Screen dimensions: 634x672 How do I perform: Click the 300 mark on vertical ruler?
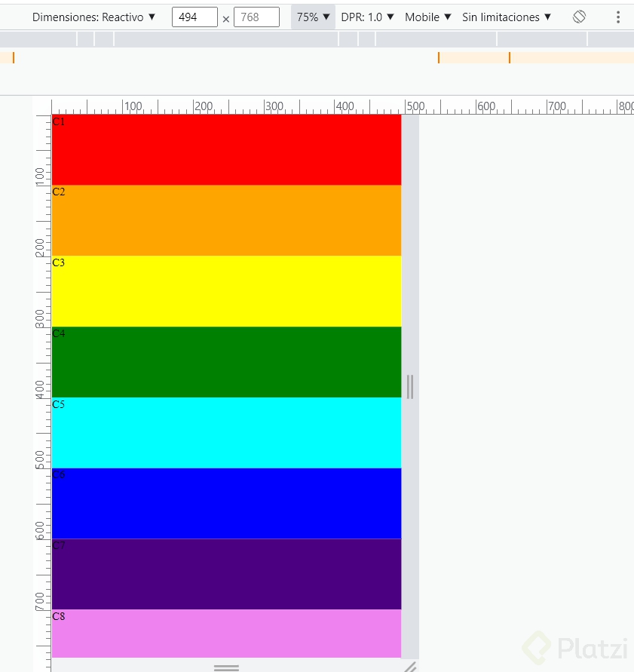click(40, 318)
